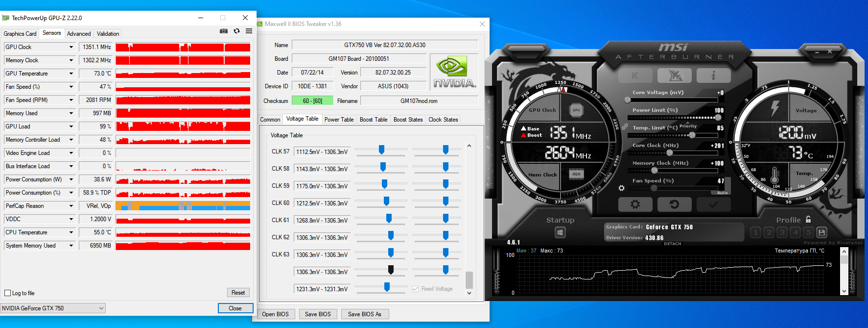Click the Save BIOS As button
868x328 pixels.
pos(365,314)
